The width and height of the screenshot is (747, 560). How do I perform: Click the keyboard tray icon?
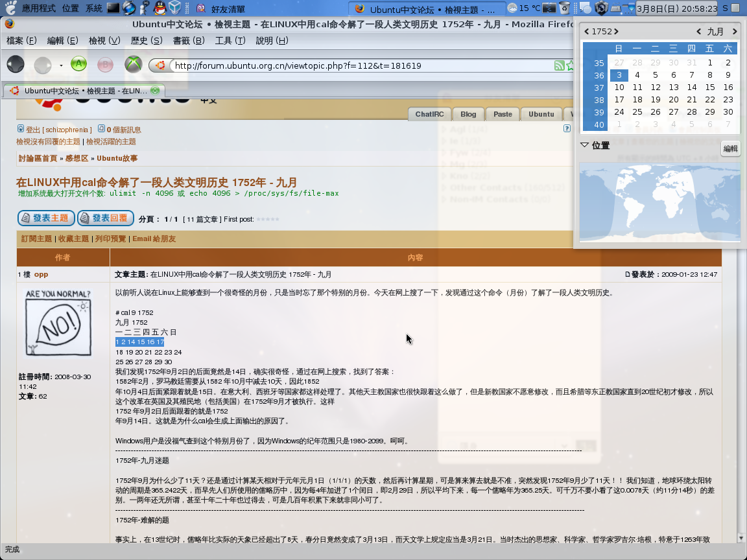tap(617, 8)
